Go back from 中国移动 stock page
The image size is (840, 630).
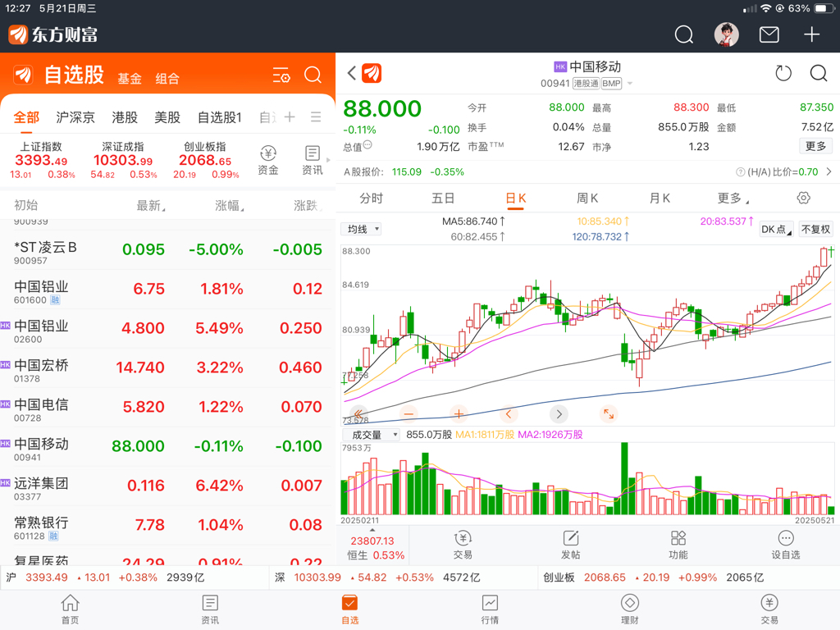coord(352,73)
